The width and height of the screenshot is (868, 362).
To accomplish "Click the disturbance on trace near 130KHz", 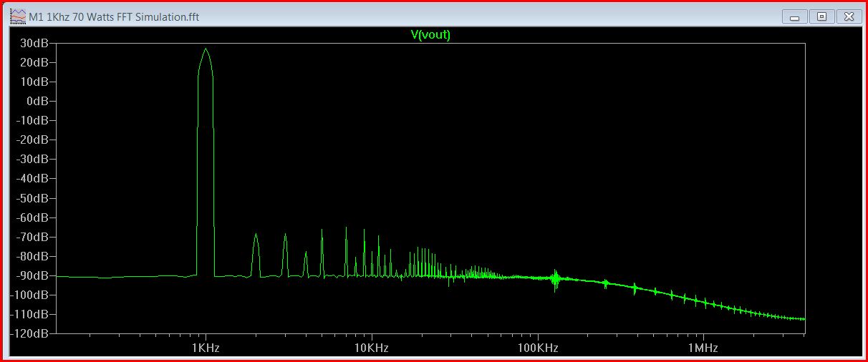I will click(556, 279).
